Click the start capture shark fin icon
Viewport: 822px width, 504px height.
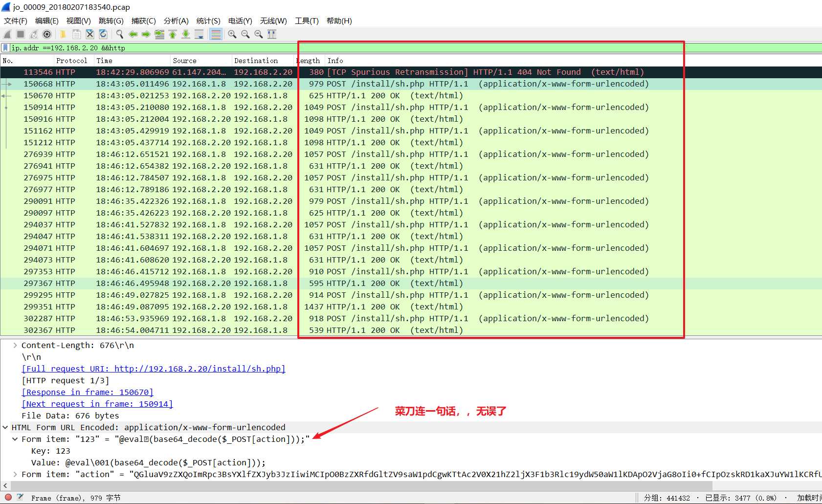pos(7,34)
